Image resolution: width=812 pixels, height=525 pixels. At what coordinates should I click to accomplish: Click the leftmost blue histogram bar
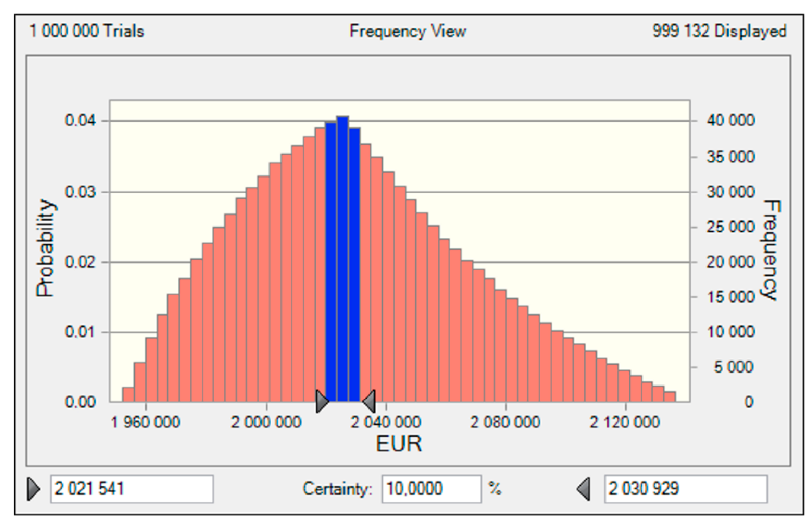tap(331, 264)
